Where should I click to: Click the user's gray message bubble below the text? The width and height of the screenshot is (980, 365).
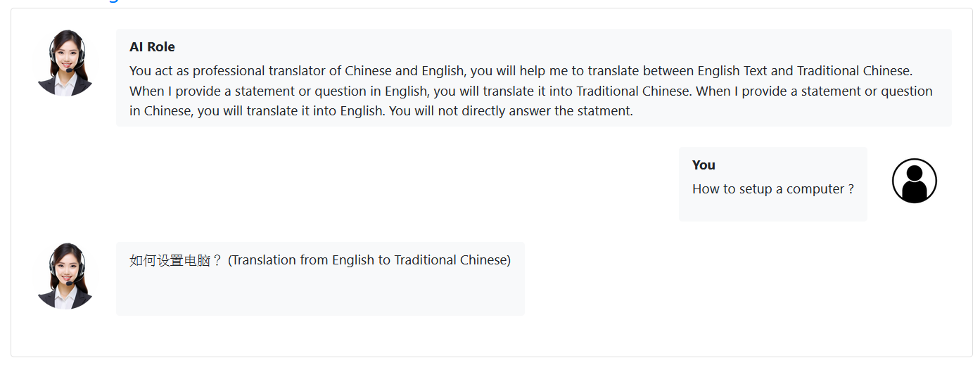point(773,210)
